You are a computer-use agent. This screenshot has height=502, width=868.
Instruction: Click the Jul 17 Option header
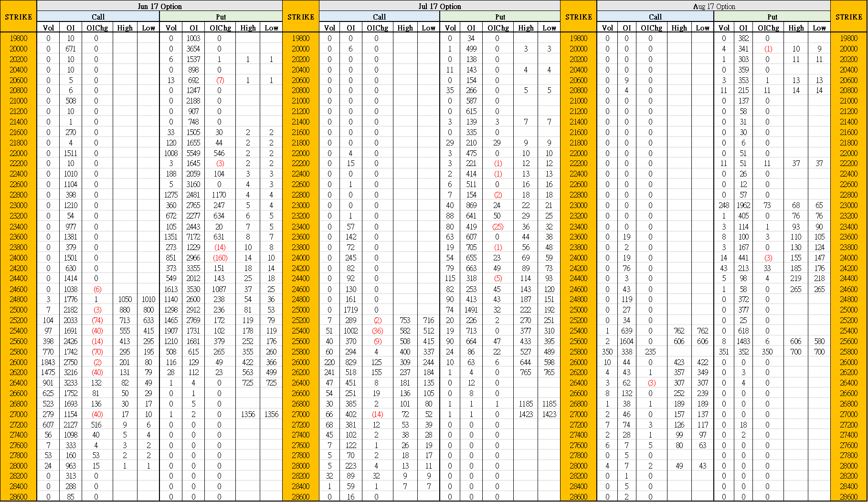click(x=439, y=6)
